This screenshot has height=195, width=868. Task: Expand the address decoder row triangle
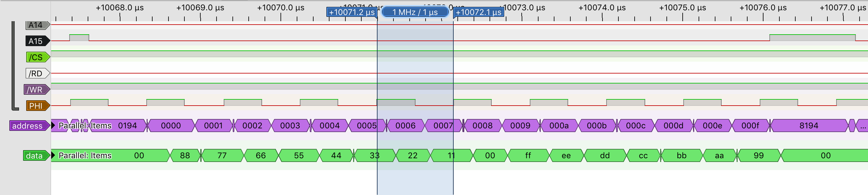pyautogui.click(x=53, y=126)
